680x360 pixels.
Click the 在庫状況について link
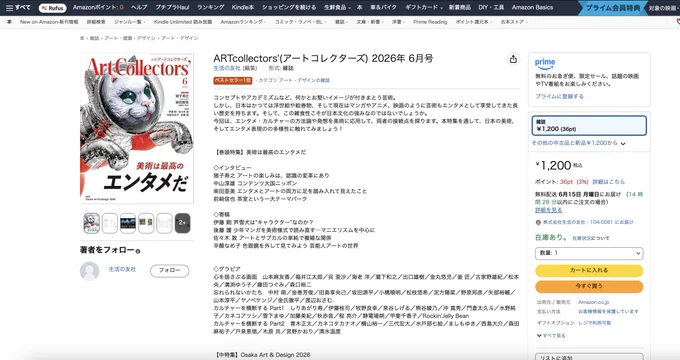[591, 238]
